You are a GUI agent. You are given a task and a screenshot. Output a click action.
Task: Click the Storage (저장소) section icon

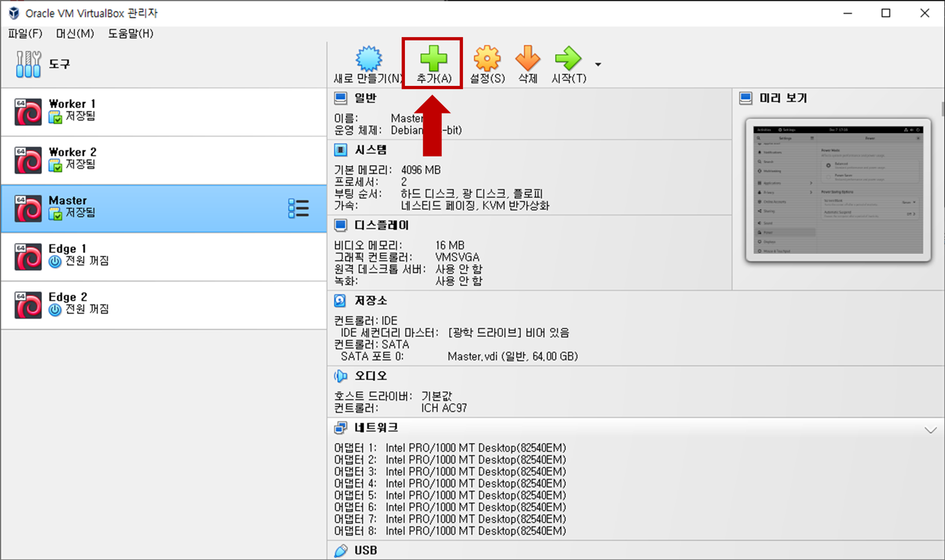tap(340, 300)
